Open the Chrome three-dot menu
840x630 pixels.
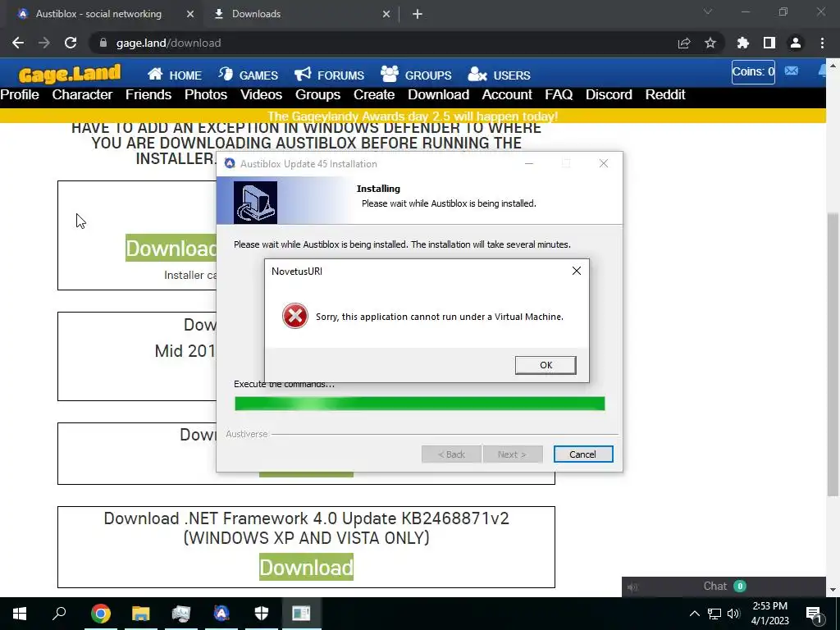[x=822, y=43]
